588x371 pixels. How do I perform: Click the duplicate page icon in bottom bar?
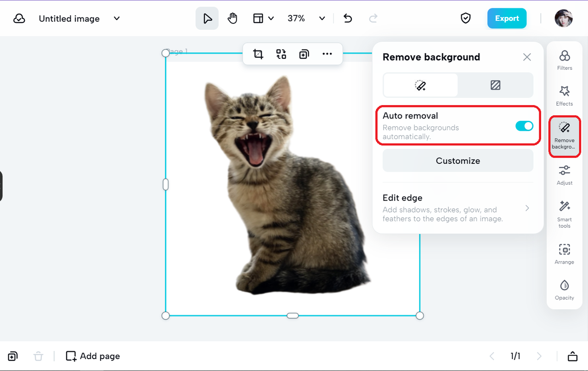pos(13,356)
